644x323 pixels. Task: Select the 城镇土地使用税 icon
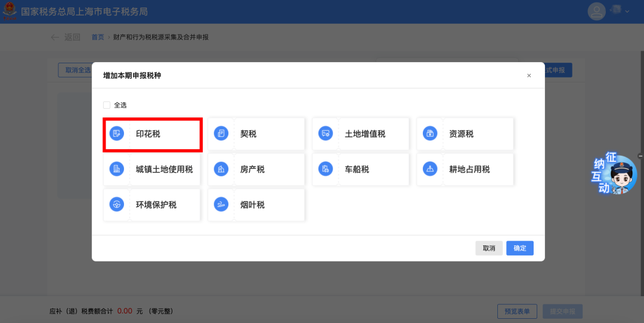116,169
